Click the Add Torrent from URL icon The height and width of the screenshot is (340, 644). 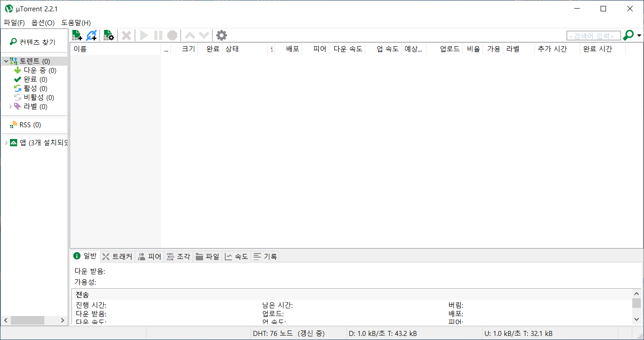point(92,35)
